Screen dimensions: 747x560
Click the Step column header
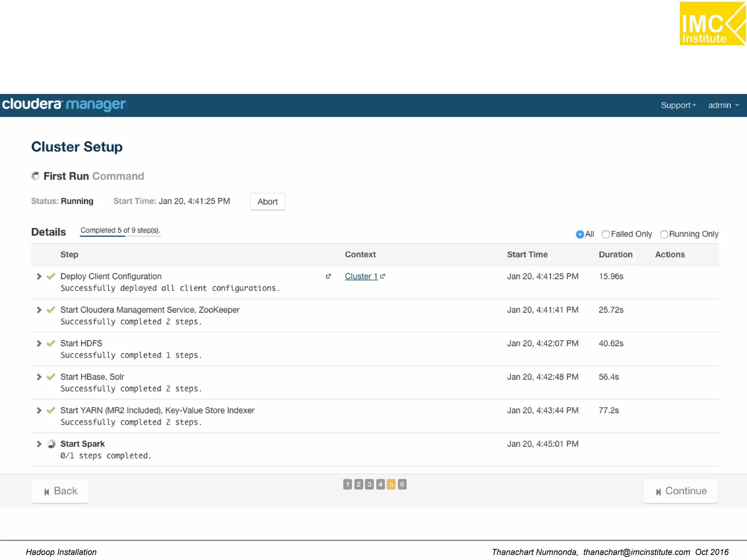point(69,254)
